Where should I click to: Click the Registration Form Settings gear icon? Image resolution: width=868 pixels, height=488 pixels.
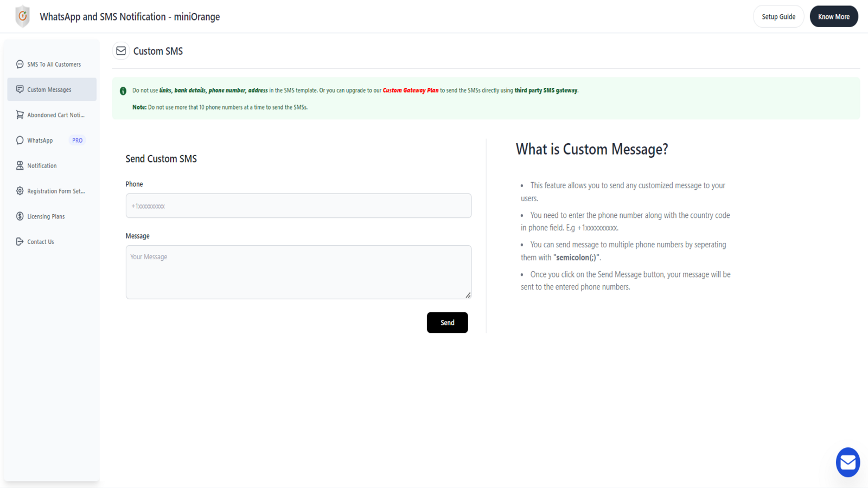click(20, 191)
